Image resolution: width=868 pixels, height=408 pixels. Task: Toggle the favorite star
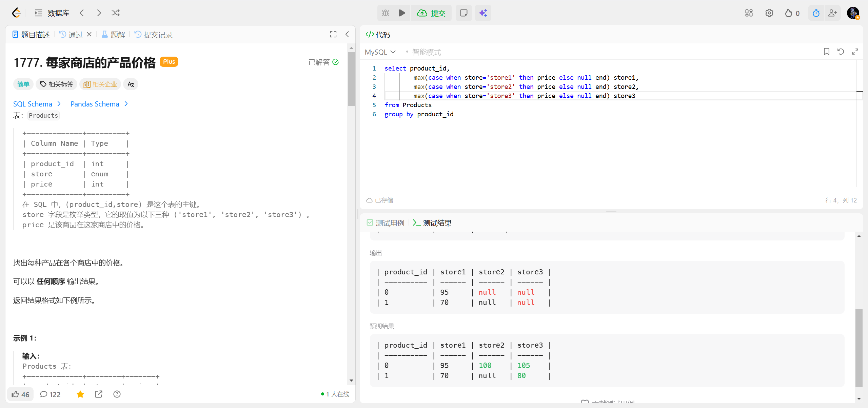80,394
